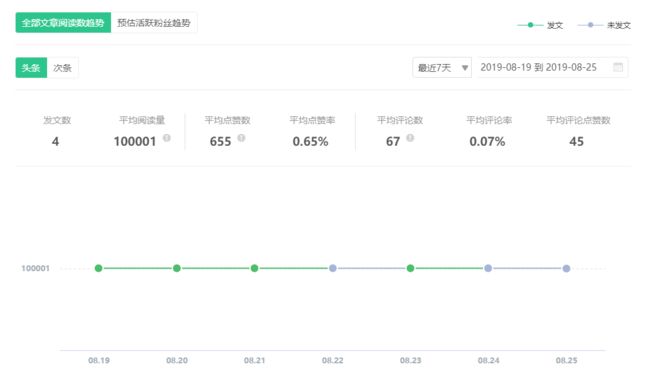Click the date range input field
Screen dimensions: 650x379
coord(553,68)
